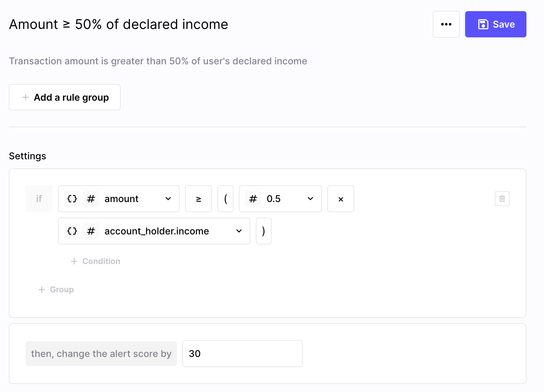The height and width of the screenshot is (392, 544).
Task: Click the trash icon to delete condition
Action: (x=502, y=199)
